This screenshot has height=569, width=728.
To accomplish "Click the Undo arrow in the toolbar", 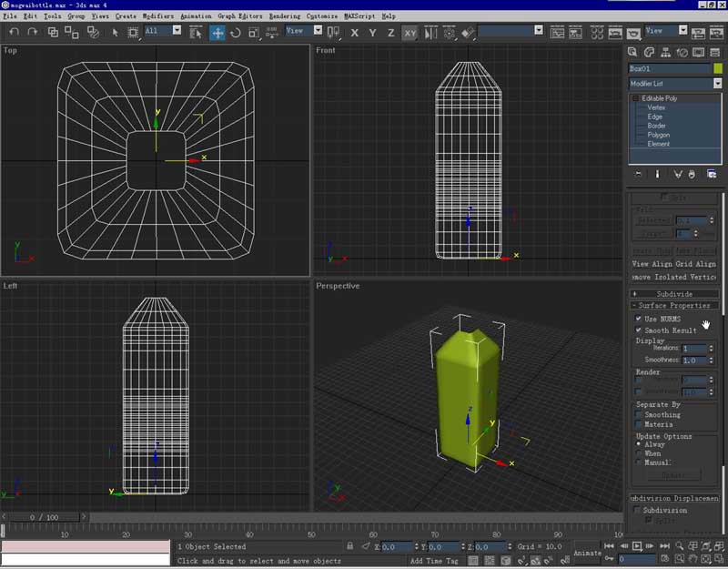I will pos(13,32).
